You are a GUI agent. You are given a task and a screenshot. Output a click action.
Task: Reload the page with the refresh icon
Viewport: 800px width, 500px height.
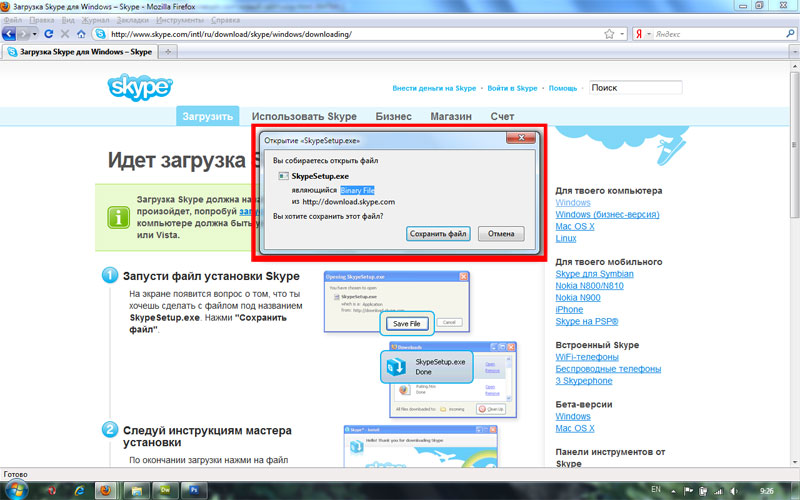click(x=49, y=34)
